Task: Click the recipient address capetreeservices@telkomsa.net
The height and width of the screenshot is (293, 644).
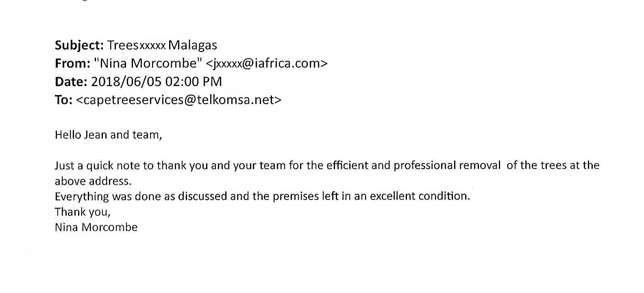Action: (178, 100)
